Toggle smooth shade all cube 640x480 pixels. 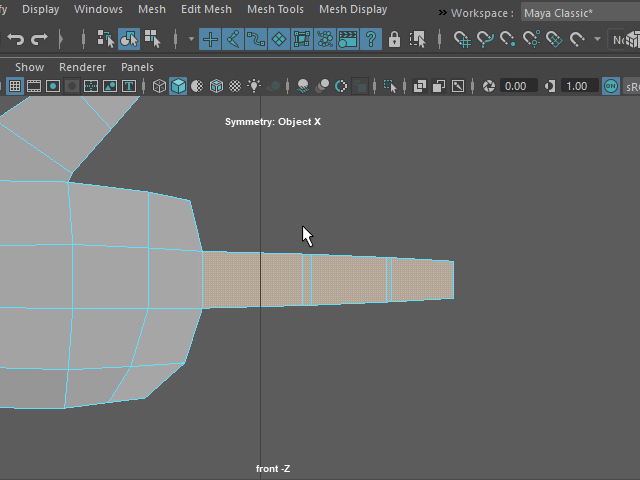[178, 86]
